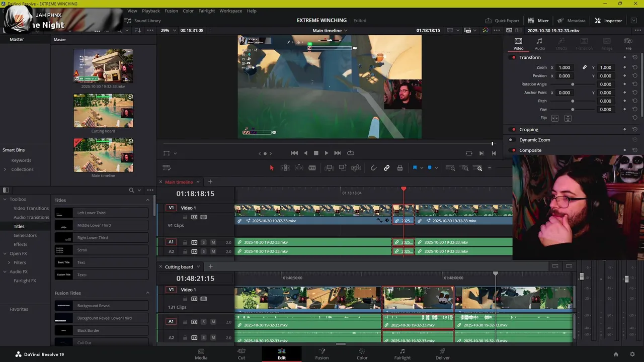Collapse the Titles section in effects list
The image size is (644, 362).
coord(147,200)
